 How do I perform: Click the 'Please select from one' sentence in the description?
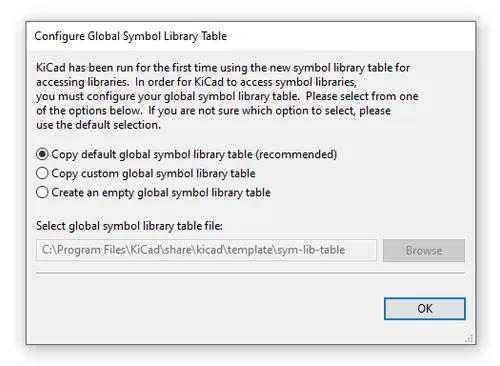pos(362,96)
